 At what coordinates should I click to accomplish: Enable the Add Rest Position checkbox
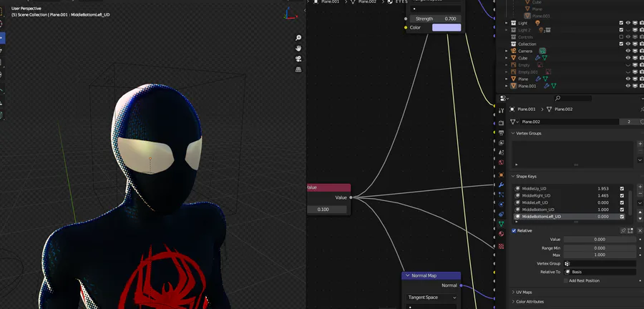pyautogui.click(x=566, y=280)
